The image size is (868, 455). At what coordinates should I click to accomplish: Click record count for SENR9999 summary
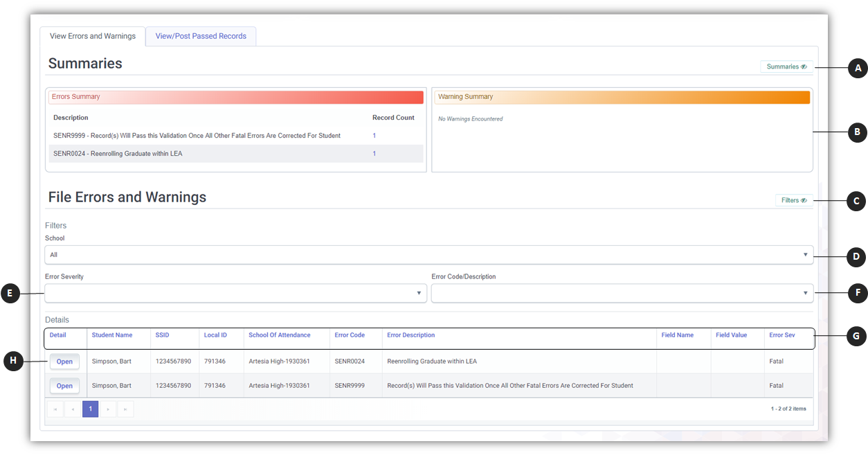[x=374, y=136]
